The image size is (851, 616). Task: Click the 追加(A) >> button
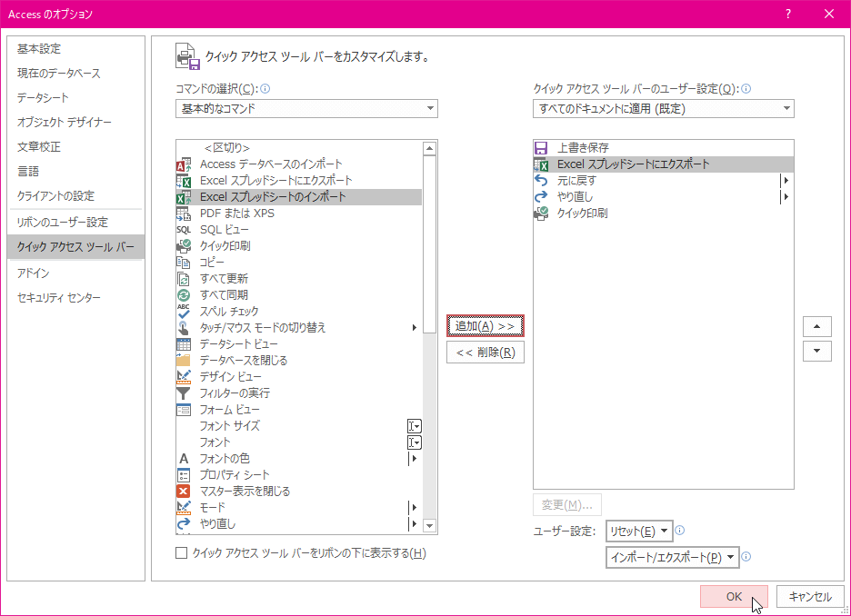[486, 326]
